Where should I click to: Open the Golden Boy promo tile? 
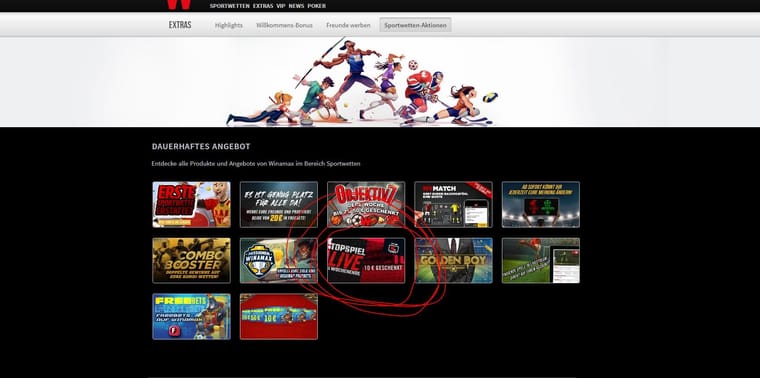tap(453, 261)
